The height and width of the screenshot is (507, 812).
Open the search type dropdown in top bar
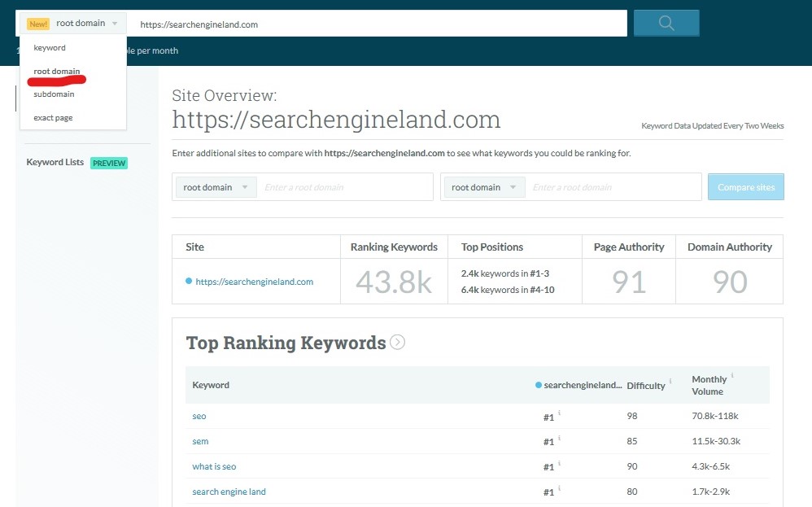[73, 24]
